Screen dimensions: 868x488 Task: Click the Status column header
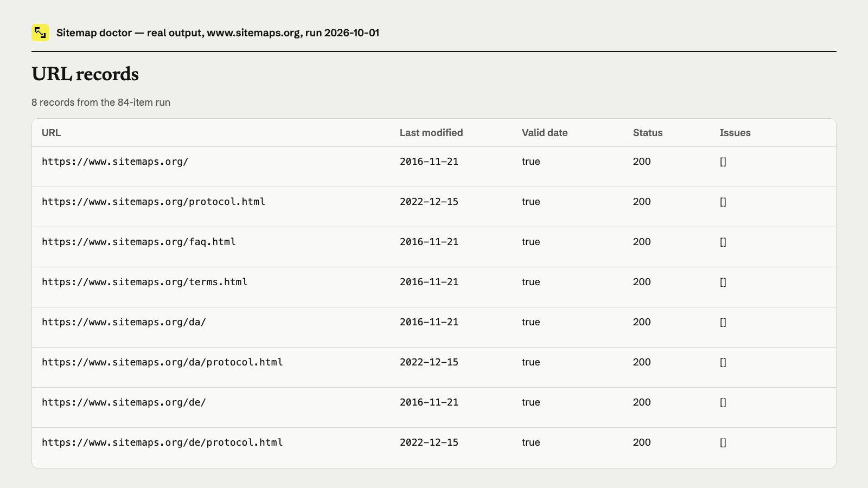[648, 133]
